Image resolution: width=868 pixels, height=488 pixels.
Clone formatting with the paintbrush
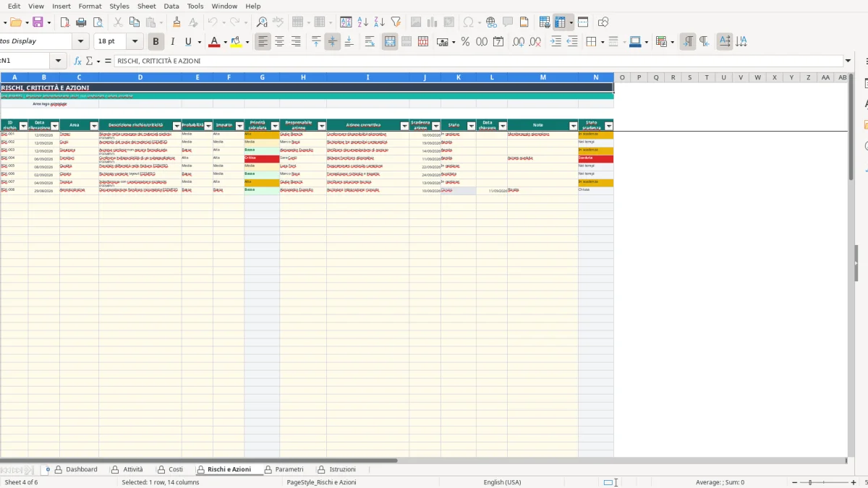[176, 22]
